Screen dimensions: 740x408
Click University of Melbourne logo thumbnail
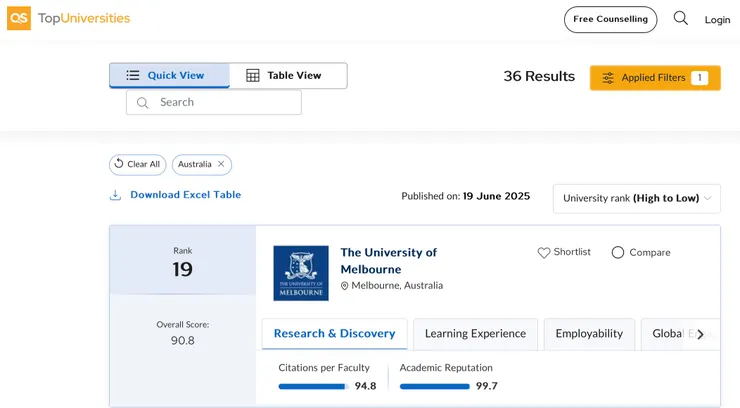pos(300,273)
